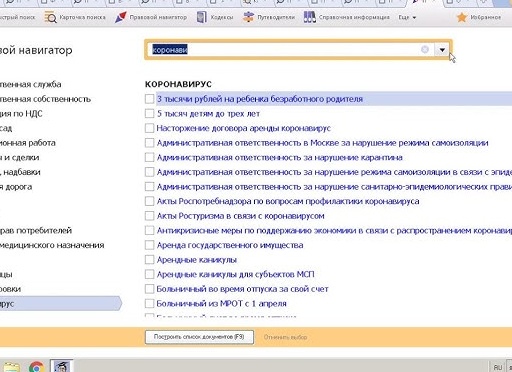Open 'Акты Роспотребнадзора по вопросам профилактики' link

288,201
